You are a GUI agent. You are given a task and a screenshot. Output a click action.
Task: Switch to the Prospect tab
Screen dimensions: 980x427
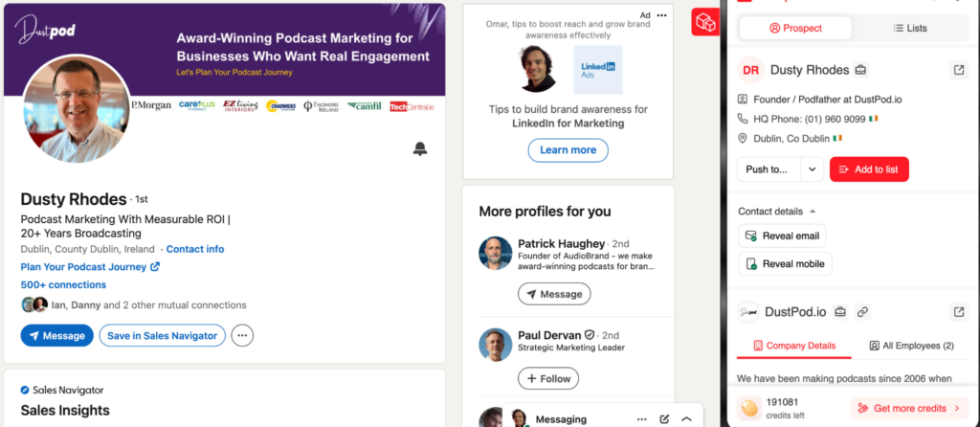795,28
